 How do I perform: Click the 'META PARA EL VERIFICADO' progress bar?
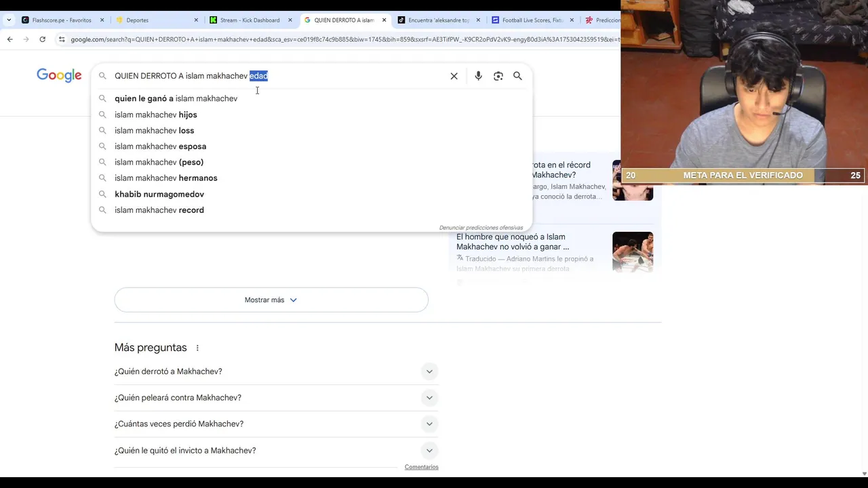[x=743, y=176]
